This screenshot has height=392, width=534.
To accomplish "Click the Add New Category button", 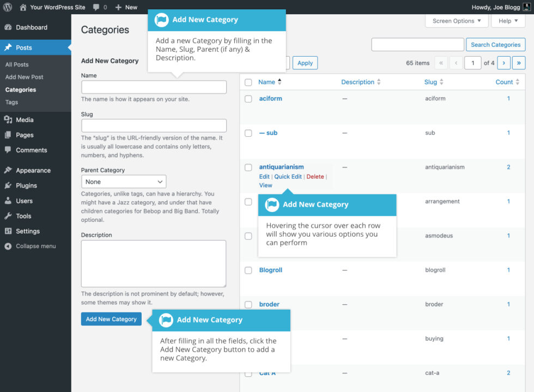I will 111,319.
